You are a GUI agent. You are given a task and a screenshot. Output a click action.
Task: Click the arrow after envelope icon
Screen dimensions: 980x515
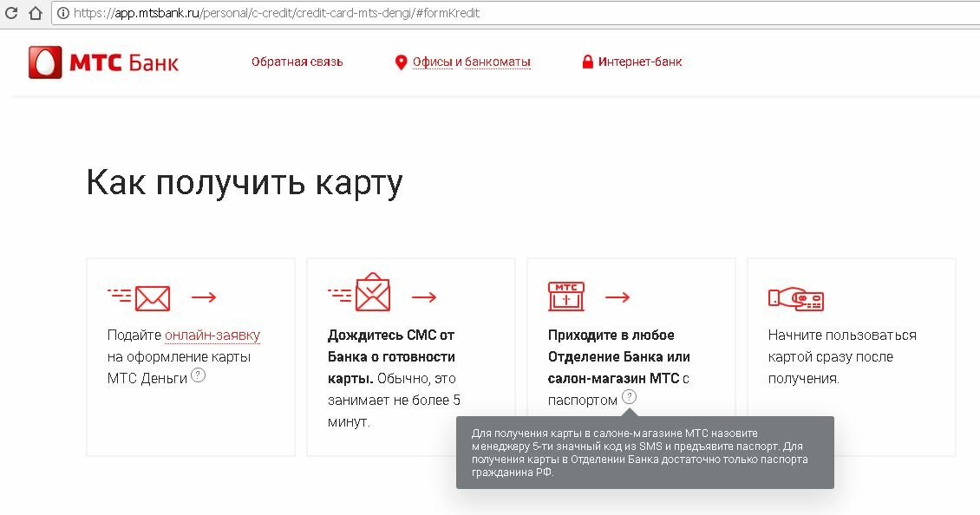(204, 297)
